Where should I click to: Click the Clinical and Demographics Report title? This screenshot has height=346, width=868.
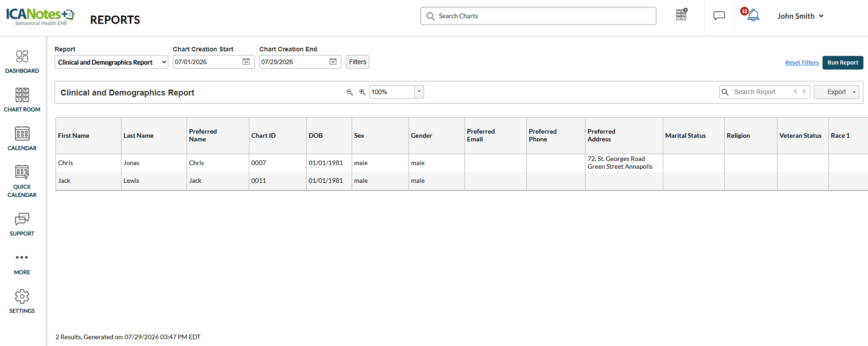point(127,93)
